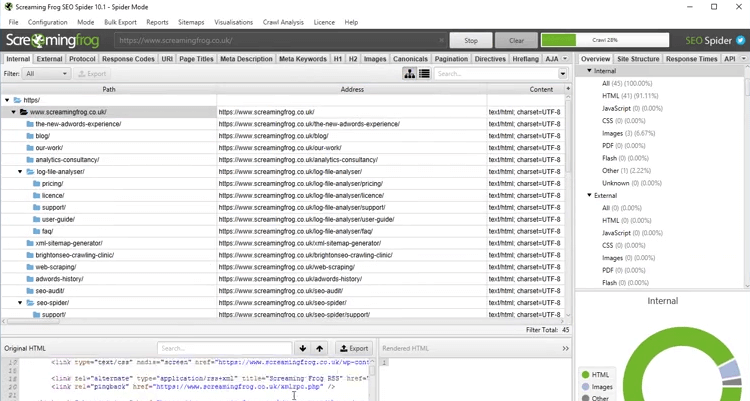Viewport: 750px width, 401px height.
Task: Click the Twitter bird icon
Action: 741,41
